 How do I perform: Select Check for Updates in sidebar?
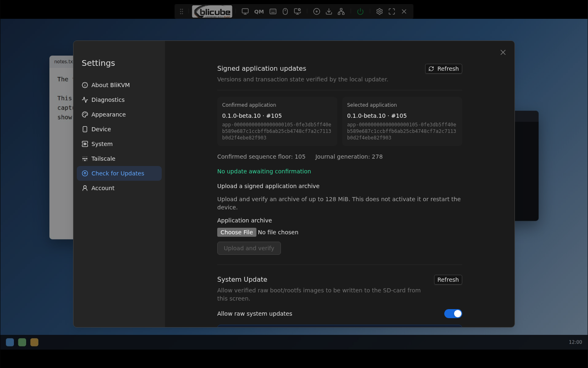pos(119,173)
